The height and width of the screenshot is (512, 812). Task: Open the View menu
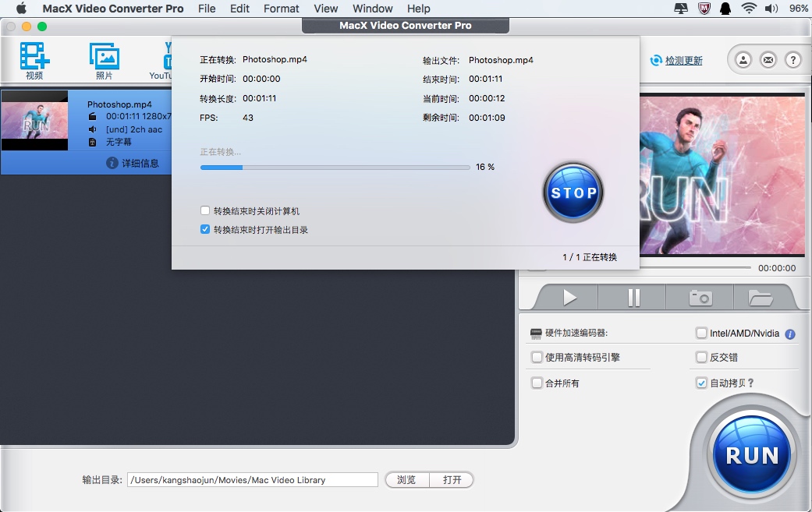pos(326,9)
